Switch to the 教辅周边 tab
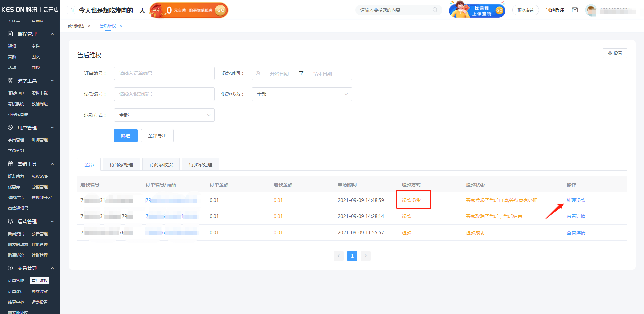This screenshot has width=644, height=314. tap(76, 26)
